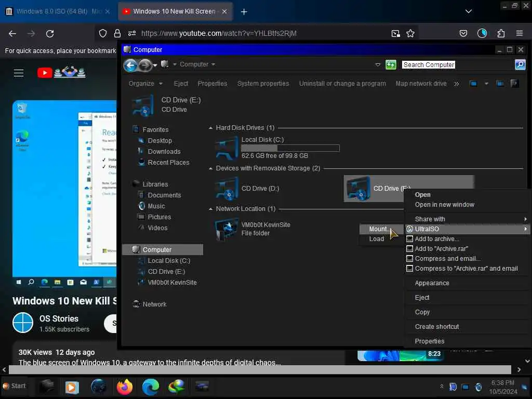Open the Organize dropdown menu
This screenshot has height=399, width=532.
coord(145,84)
